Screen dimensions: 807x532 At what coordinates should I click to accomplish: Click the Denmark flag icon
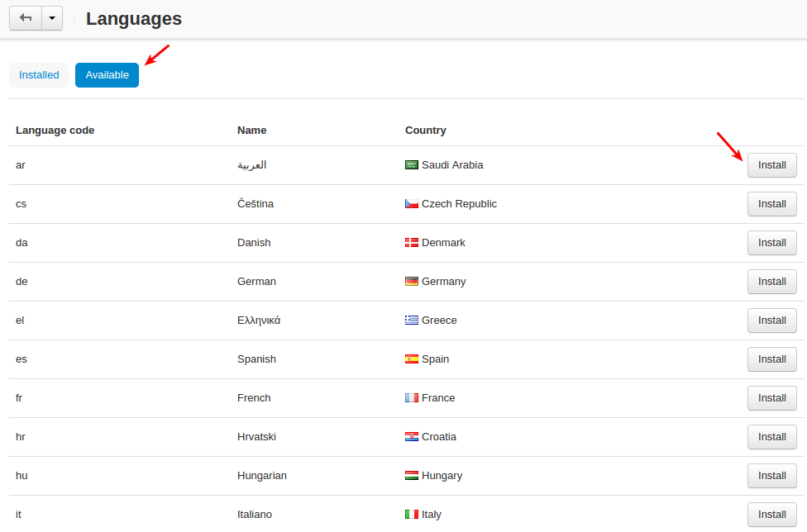point(412,243)
